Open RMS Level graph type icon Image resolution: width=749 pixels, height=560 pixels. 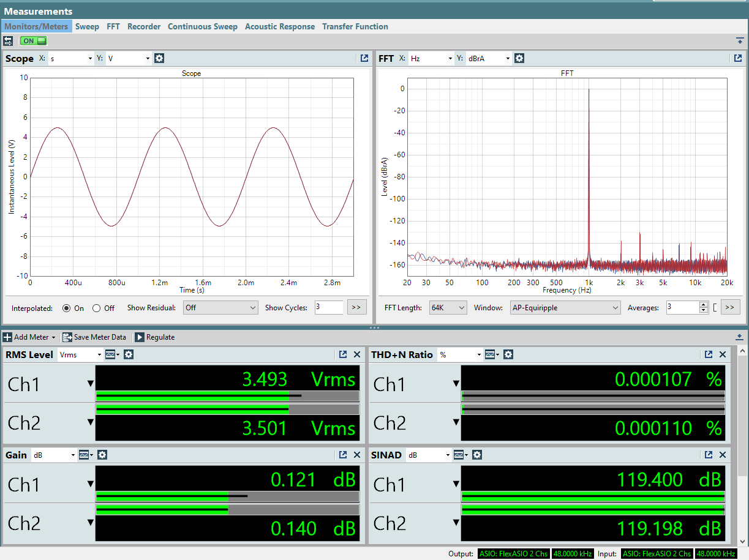[113, 354]
